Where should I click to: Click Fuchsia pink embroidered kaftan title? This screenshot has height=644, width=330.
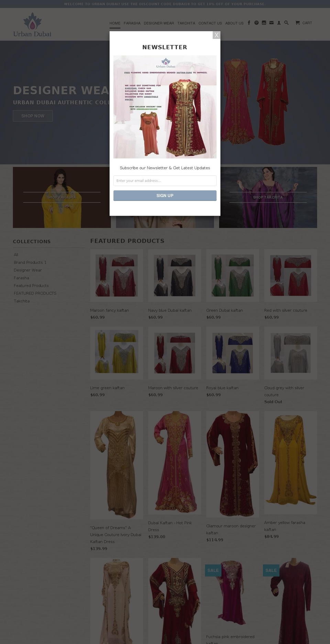click(x=230, y=639)
